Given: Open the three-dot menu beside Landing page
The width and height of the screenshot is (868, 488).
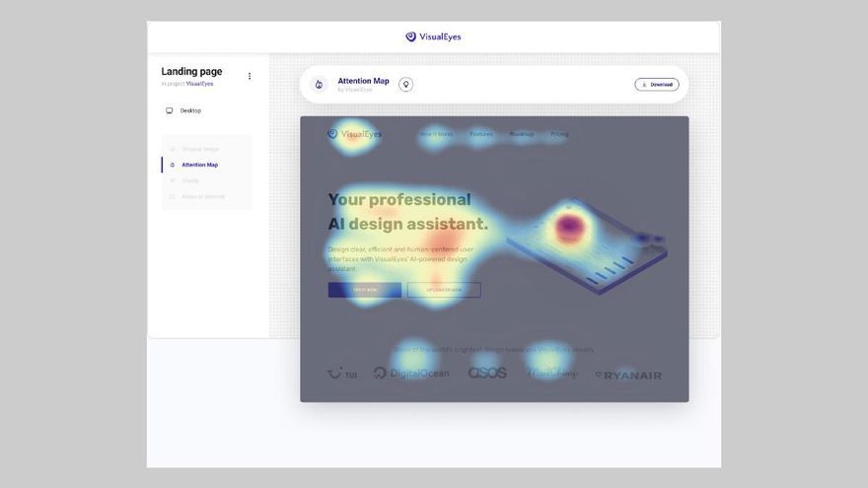Looking at the screenshot, I should (x=250, y=76).
